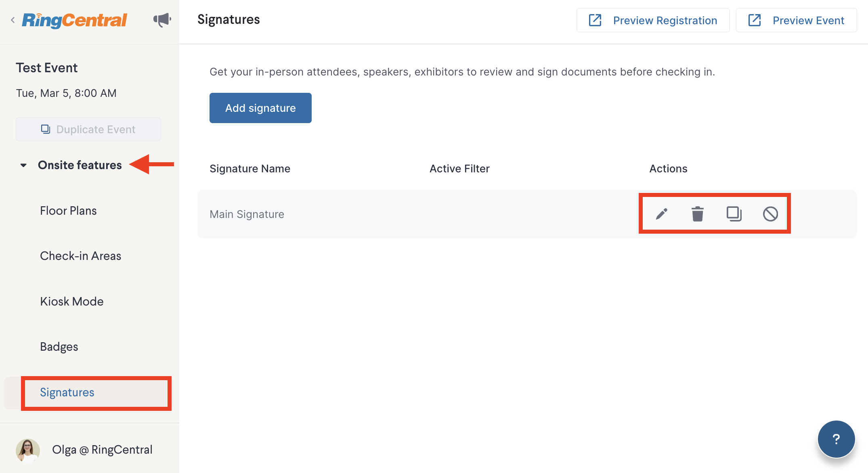
Task: Edit Main Signature with pencil icon
Action: coord(661,214)
